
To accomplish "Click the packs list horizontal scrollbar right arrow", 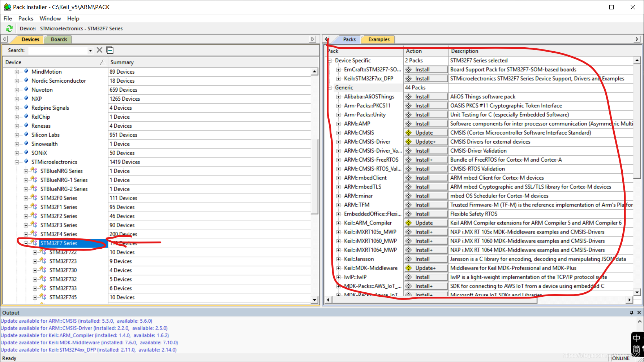I will 630,300.
